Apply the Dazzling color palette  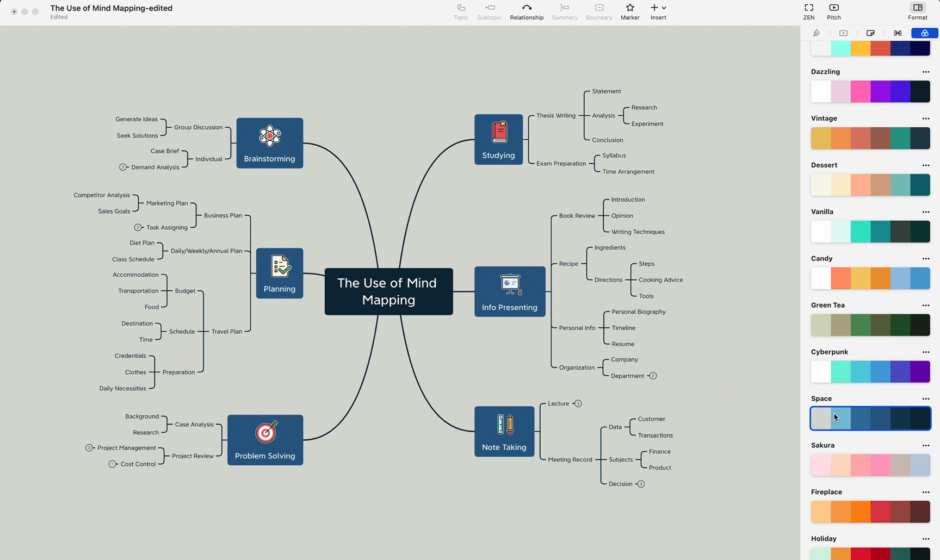click(x=870, y=91)
